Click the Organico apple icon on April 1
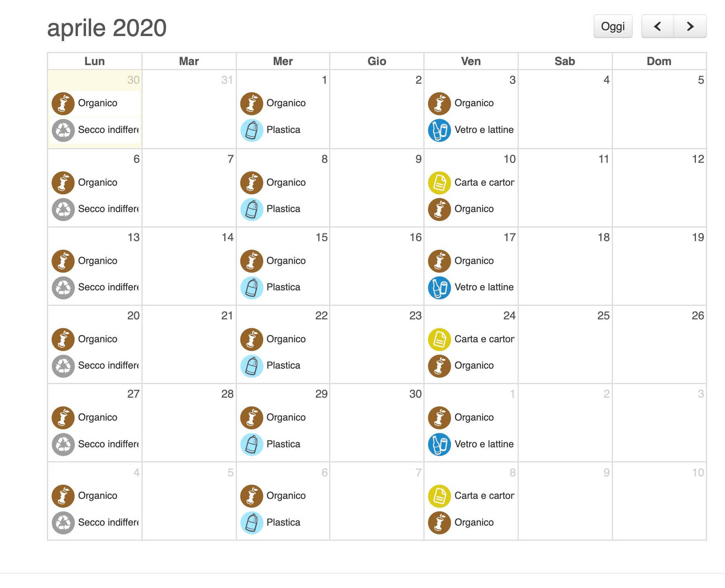 pos(252,103)
